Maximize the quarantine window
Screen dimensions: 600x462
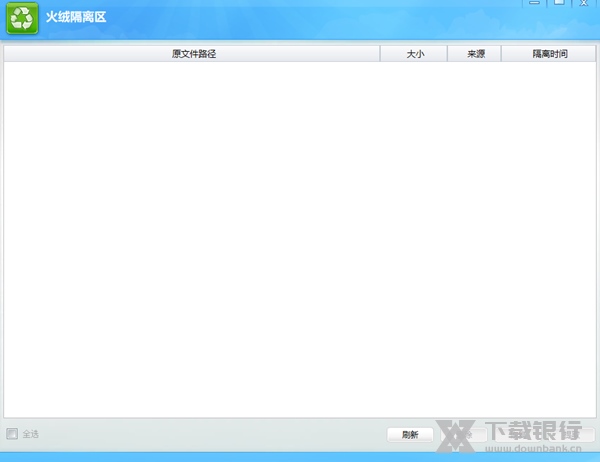point(559,3)
